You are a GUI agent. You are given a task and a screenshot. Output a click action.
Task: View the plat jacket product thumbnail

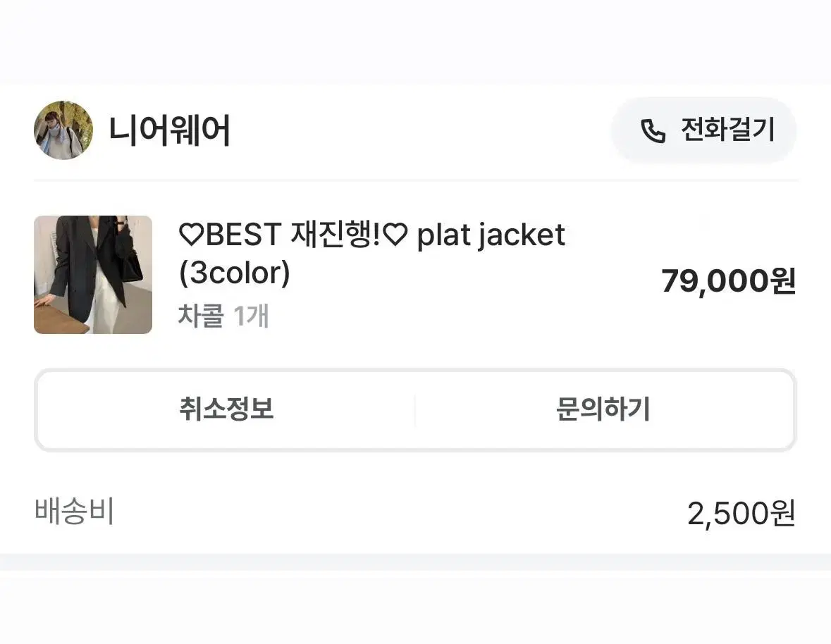pyautogui.click(x=93, y=274)
